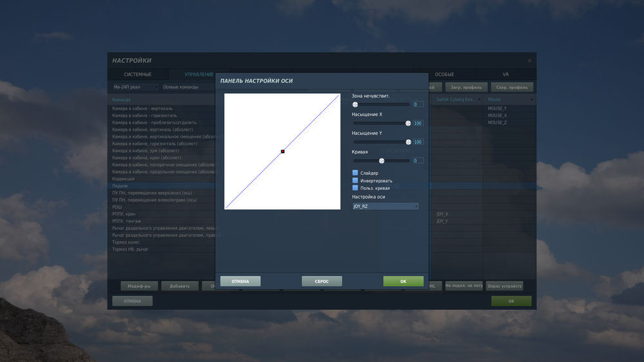This screenshot has height=362, width=644.
Task: Click the Кривая slider handle
Action: [x=381, y=160]
